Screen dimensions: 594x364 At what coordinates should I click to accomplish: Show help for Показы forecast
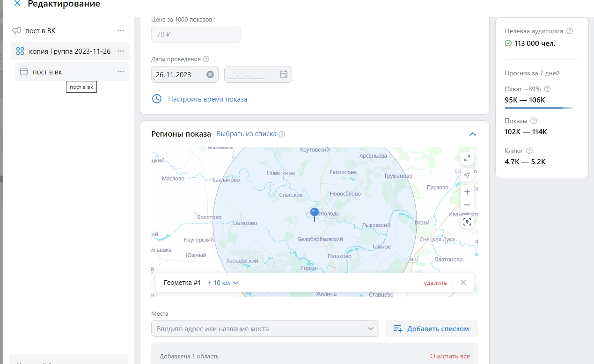point(534,121)
